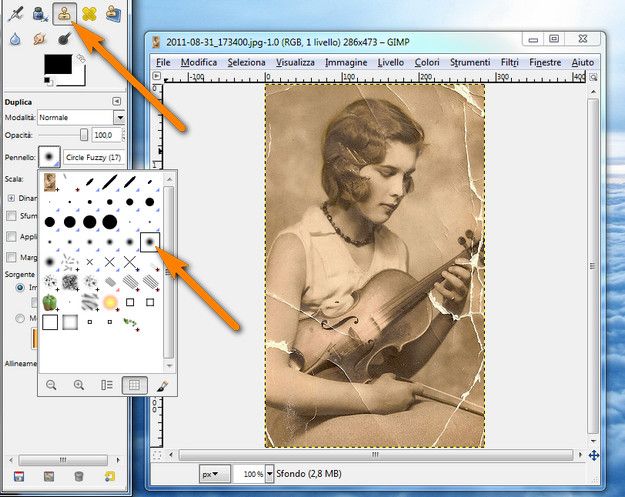Open the Modifica menu
Screen dimensions: 625x497
point(199,63)
